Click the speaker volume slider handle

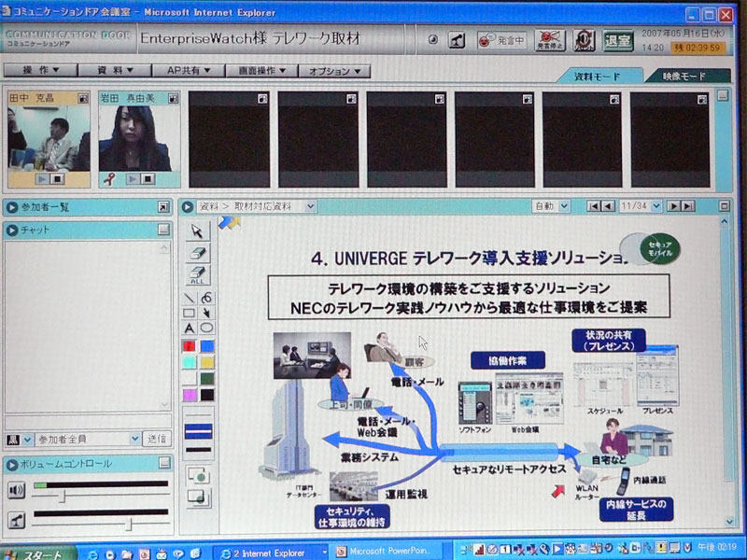click(63, 497)
